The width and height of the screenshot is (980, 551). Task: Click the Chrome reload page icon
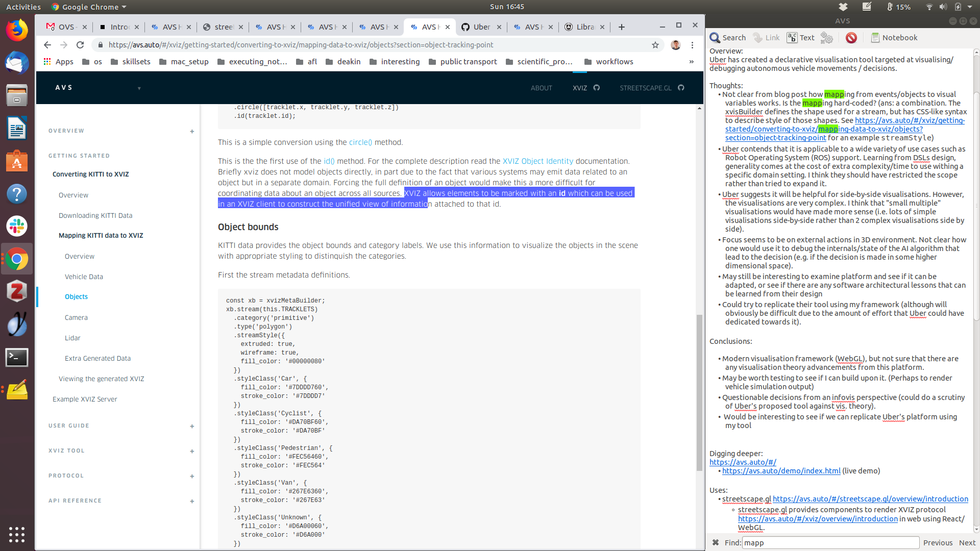click(x=80, y=45)
